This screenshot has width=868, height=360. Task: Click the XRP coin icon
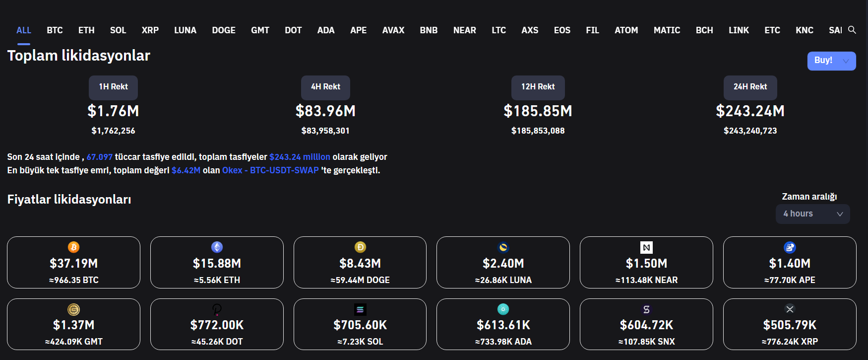point(790,309)
